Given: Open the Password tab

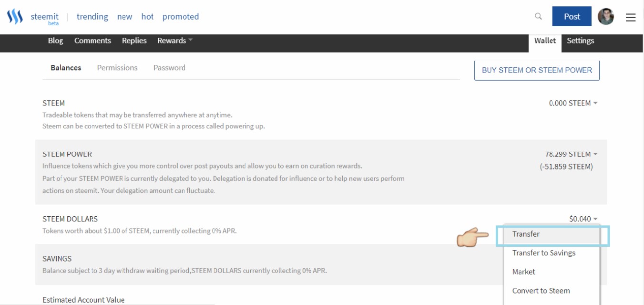Looking at the screenshot, I should tap(169, 68).
